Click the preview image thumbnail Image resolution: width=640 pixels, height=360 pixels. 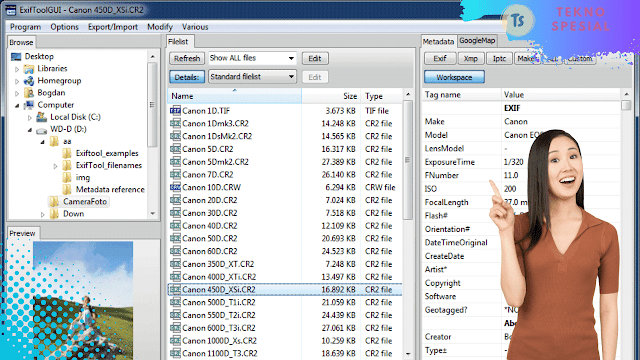click(83, 300)
